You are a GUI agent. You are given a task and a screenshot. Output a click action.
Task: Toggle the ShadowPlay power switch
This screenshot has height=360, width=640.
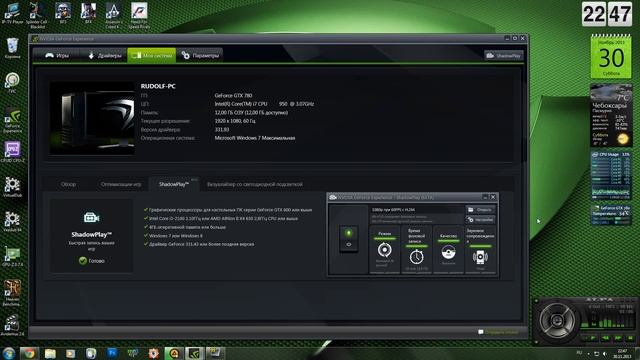(x=349, y=238)
